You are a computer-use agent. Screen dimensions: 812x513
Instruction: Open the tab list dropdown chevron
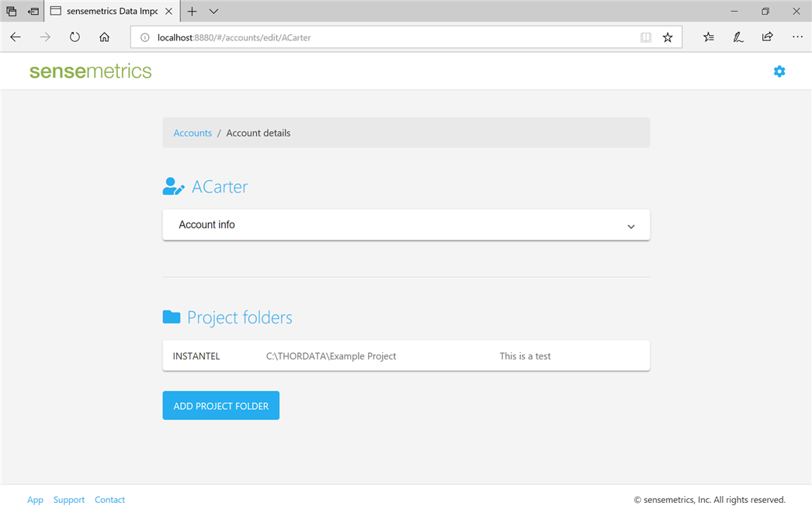click(214, 12)
